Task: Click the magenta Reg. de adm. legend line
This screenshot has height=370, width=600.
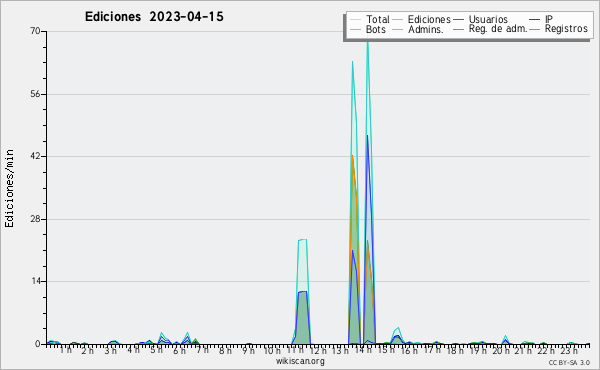Action: point(458,29)
